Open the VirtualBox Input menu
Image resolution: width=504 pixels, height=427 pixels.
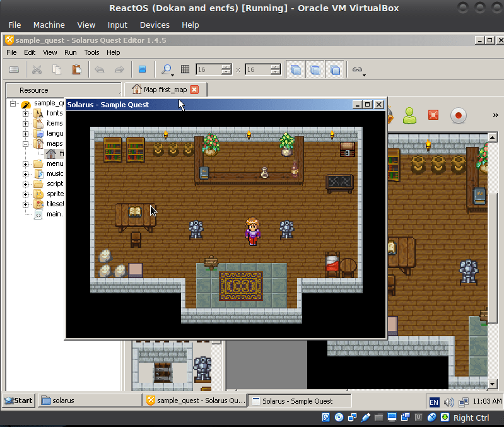pos(117,25)
